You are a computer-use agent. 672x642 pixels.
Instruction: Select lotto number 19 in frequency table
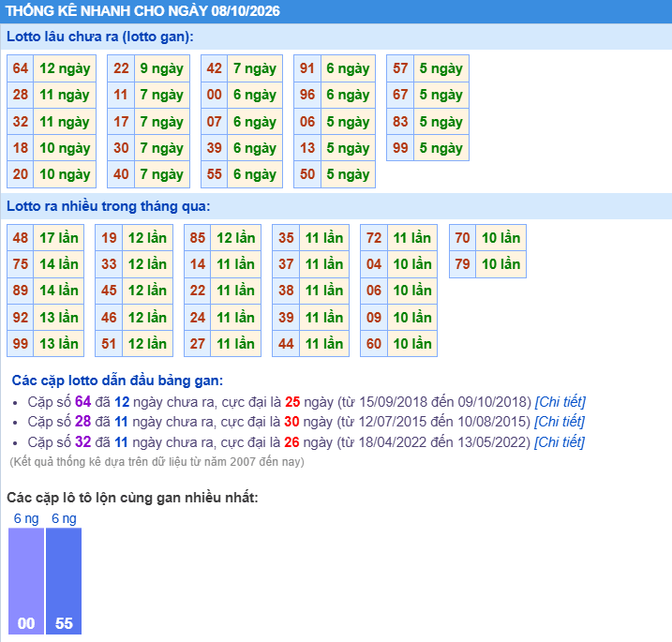(109, 238)
